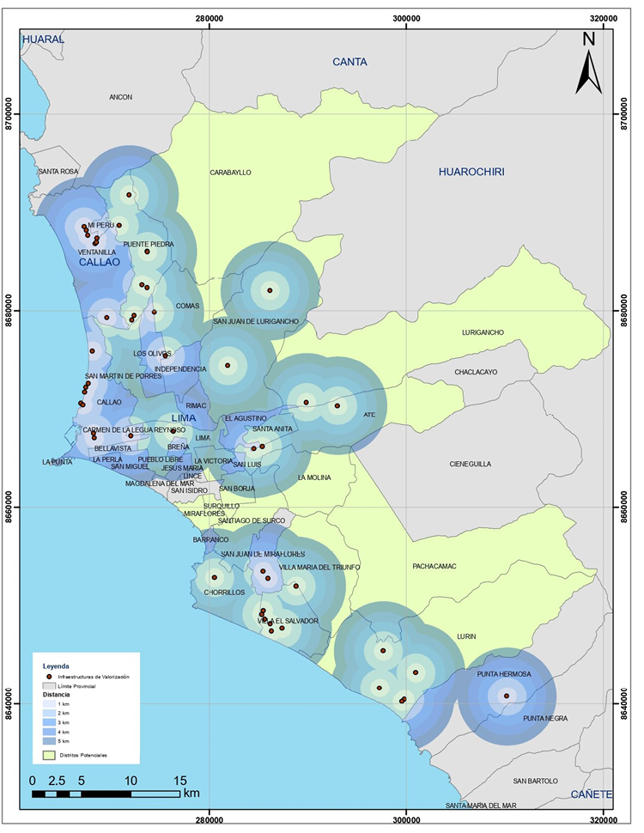Screen dimensions: 644x833
Task: Click the red point symbol in the legend
Action: (x=49, y=677)
